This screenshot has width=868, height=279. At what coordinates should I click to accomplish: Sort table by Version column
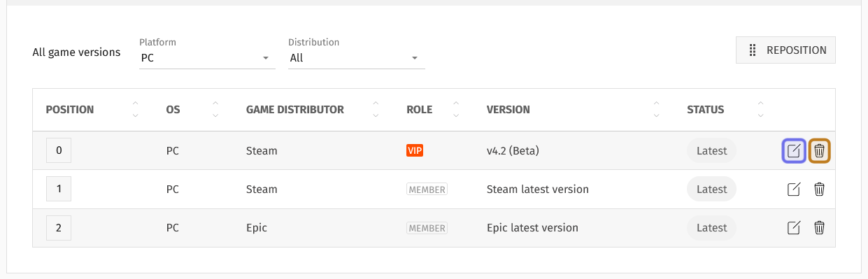click(x=656, y=110)
